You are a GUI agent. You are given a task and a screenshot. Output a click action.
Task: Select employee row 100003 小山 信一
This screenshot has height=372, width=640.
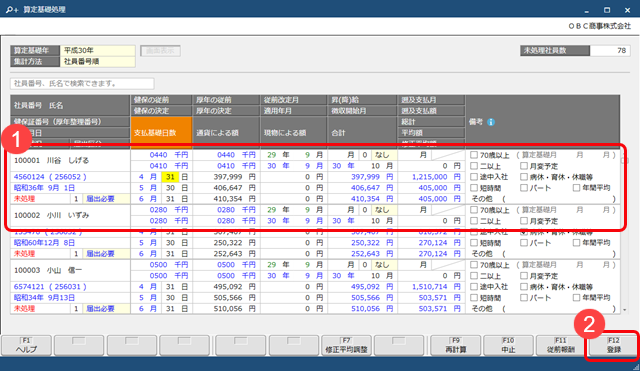click(x=71, y=270)
